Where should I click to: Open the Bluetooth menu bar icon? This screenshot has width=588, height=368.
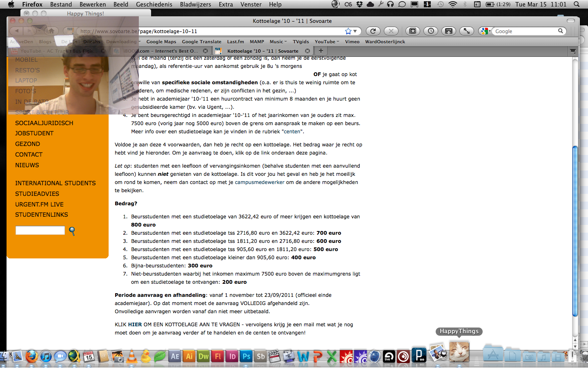click(465, 4)
